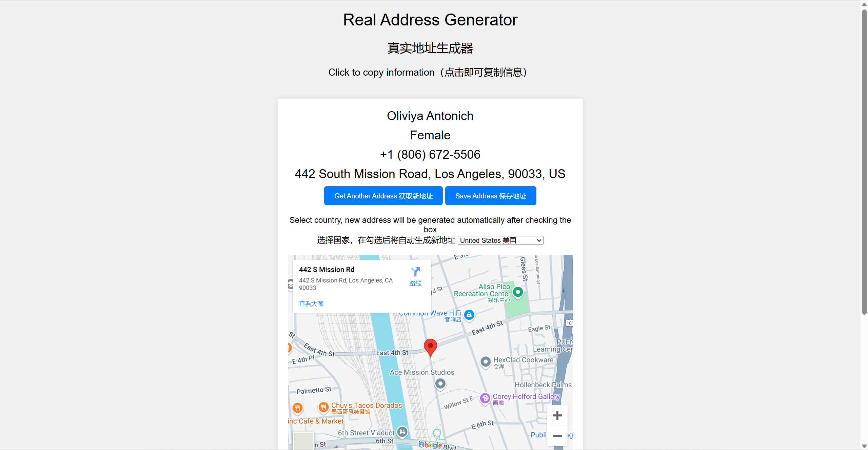Click Save Address button
The width and height of the screenshot is (868, 450).
click(x=490, y=196)
